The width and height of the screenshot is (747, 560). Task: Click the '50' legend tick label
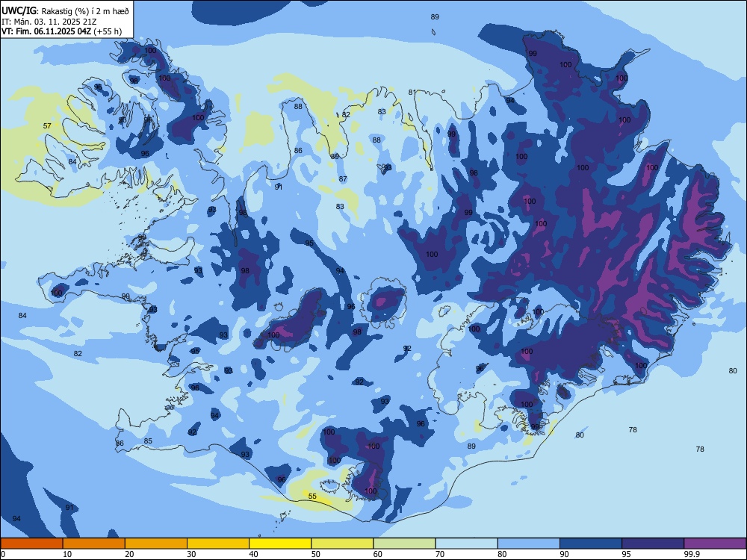(x=315, y=554)
